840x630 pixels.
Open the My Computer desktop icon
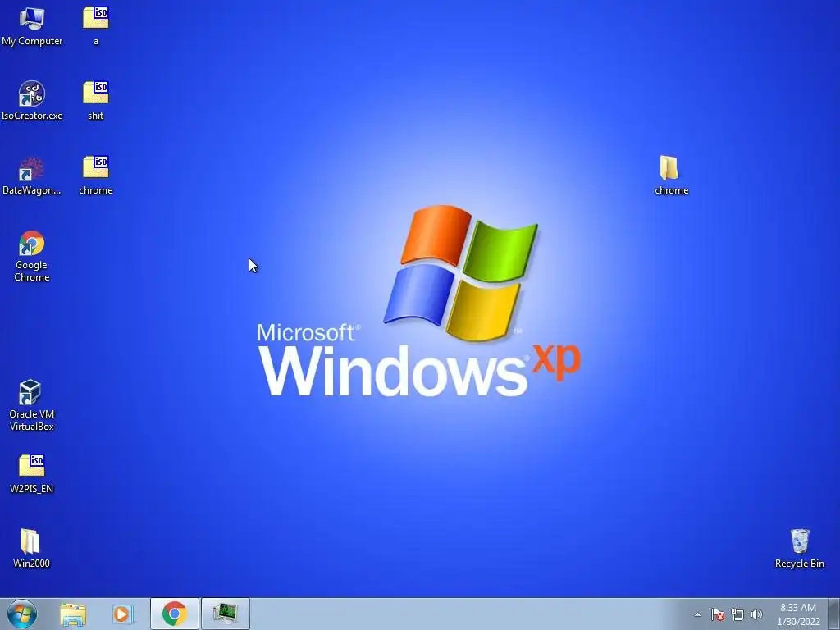(32, 25)
